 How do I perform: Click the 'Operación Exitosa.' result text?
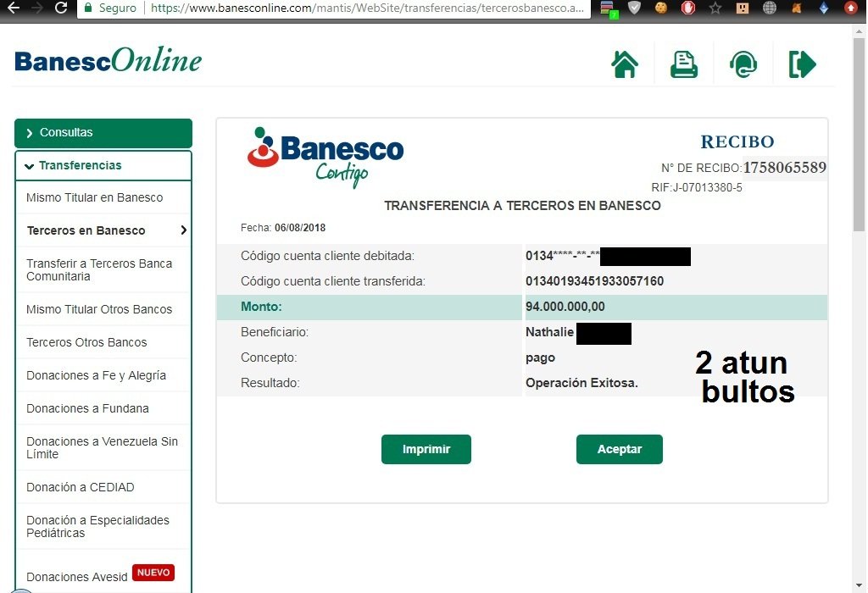581,383
